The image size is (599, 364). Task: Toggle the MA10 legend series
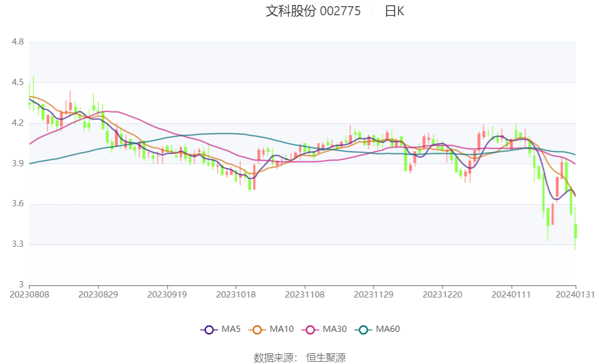click(x=271, y=329)
